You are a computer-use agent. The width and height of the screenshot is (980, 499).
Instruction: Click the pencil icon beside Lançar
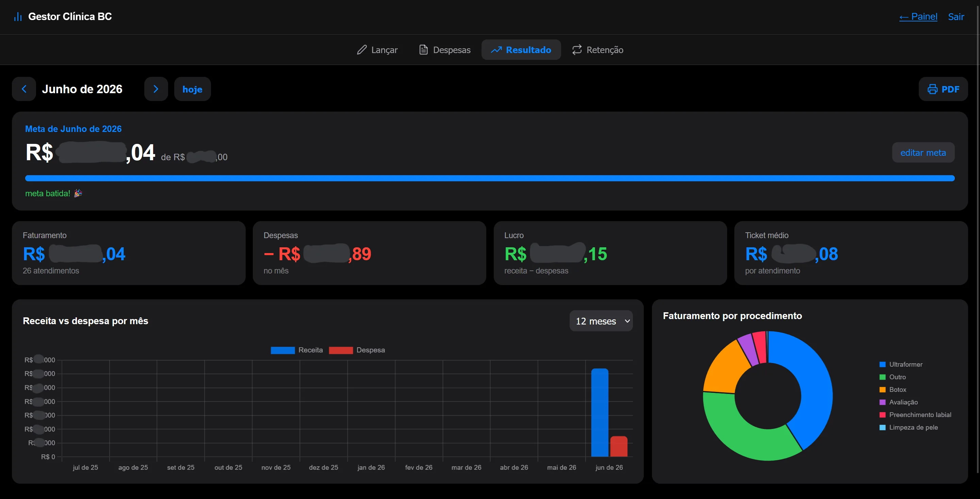pyautogui.click(x=362, y=50)
